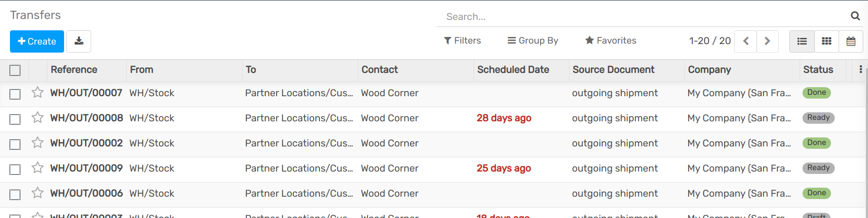Go to the previous page of transfers
868x218 pixels.
(x=746, y=41)
